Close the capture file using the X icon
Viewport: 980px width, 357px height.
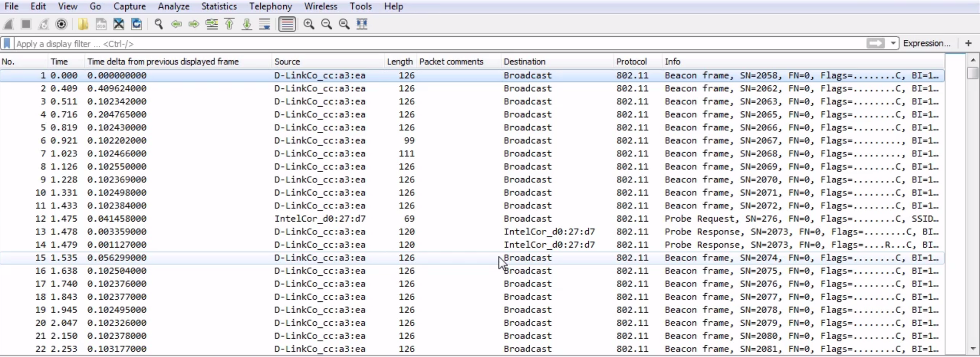[x=119, y=24]
